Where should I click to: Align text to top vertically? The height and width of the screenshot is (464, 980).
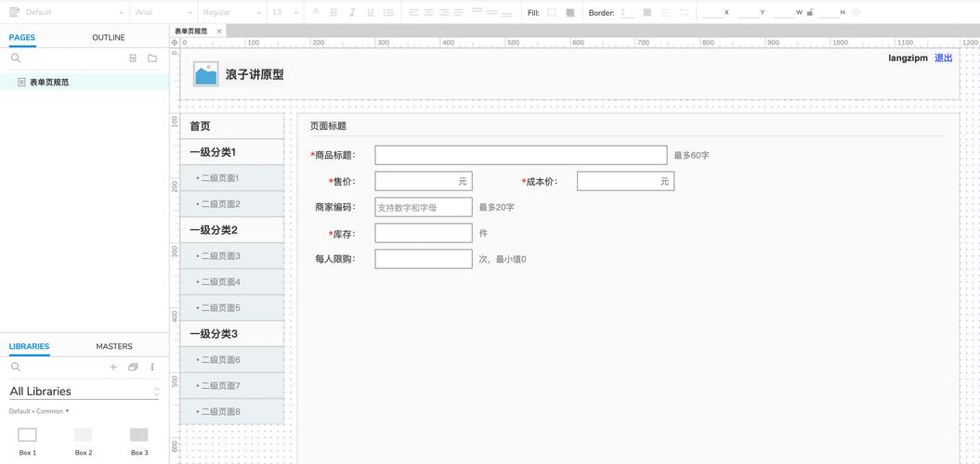click(x=477, y=12)
